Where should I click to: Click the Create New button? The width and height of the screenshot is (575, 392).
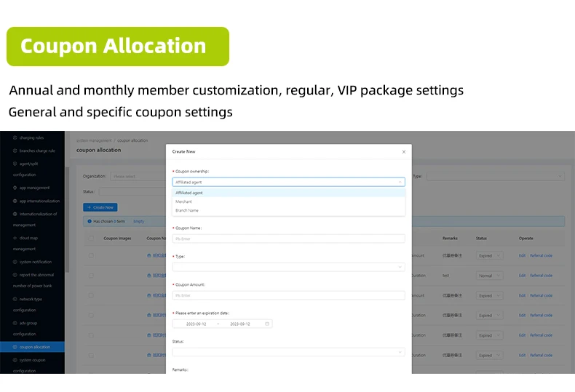tap(100, 207)
